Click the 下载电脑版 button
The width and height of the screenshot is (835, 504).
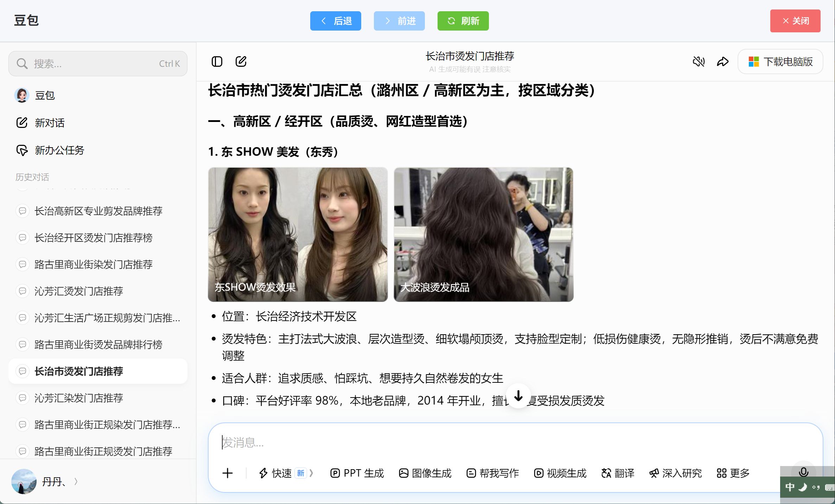(780, 62)
